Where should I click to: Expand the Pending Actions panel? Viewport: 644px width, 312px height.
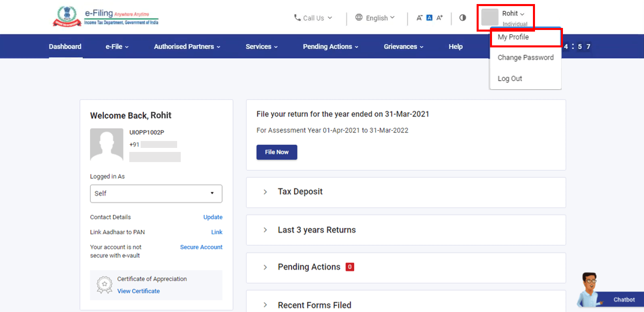tap(309, 267)
